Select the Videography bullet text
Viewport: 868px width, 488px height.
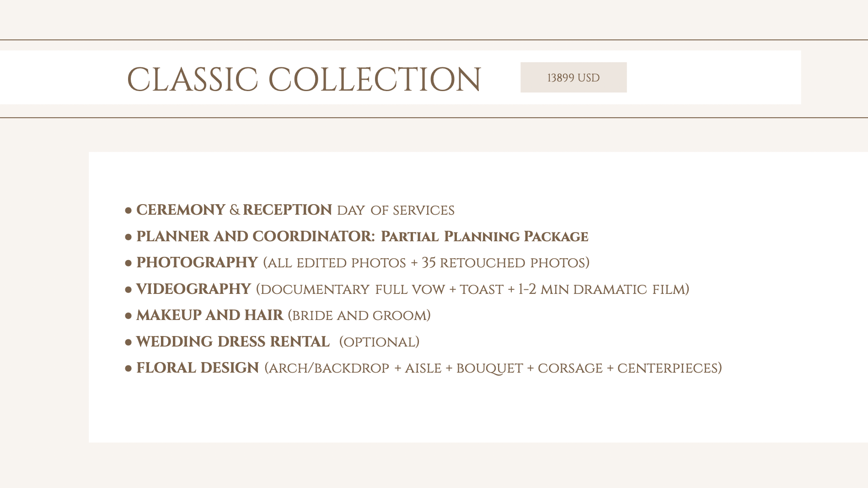[407, 289]
